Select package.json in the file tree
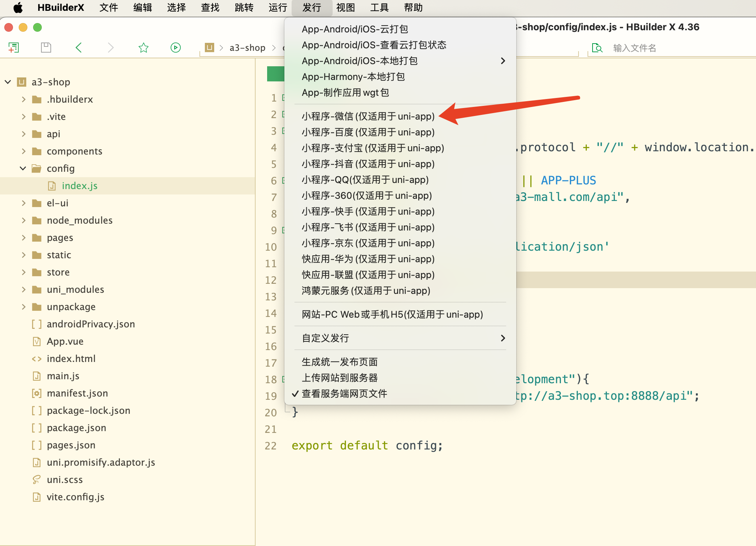Screen dimensions: 756x546 click(128, 428)
